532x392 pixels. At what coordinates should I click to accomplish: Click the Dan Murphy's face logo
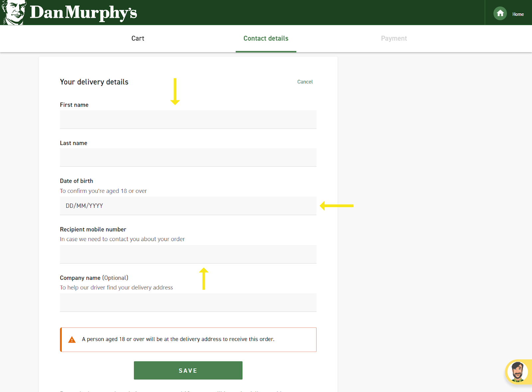[x=14, y=12]
